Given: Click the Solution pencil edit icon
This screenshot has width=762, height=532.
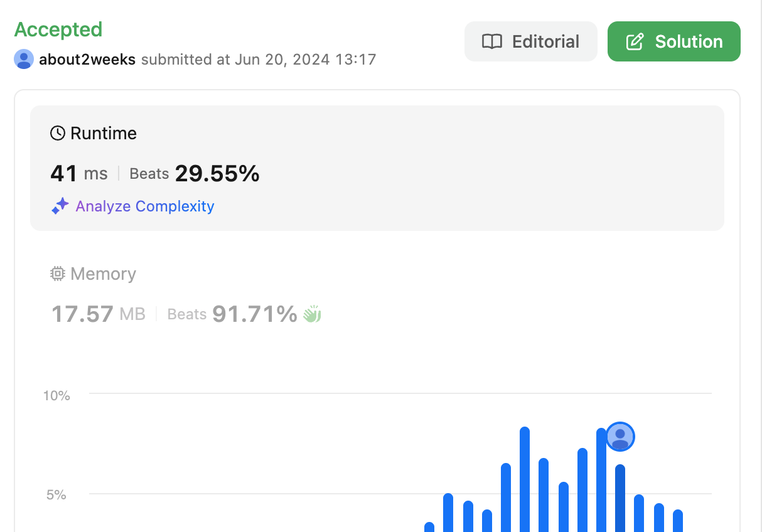Looking at the screenshot, I should pos(635,41).
